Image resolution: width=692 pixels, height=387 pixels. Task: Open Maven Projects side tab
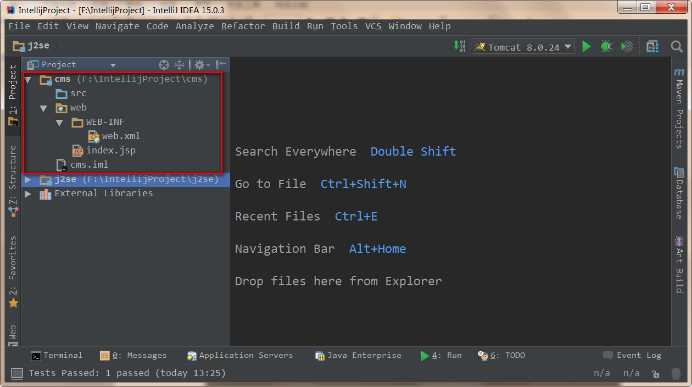[x=679, y=109]
